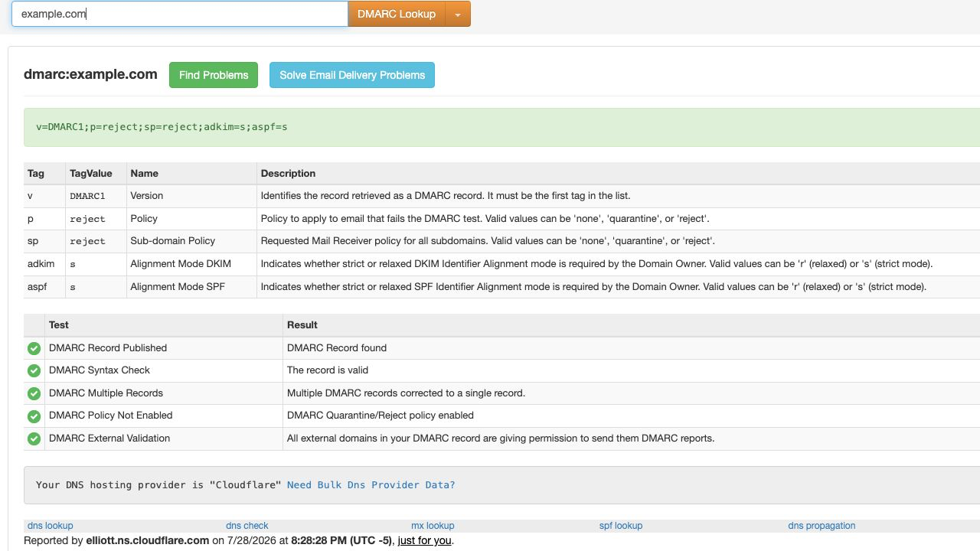This screenshot has width=980, height=551.
Task: Click the Description column header
Action: pyautogui.click(x=619, y=174)
